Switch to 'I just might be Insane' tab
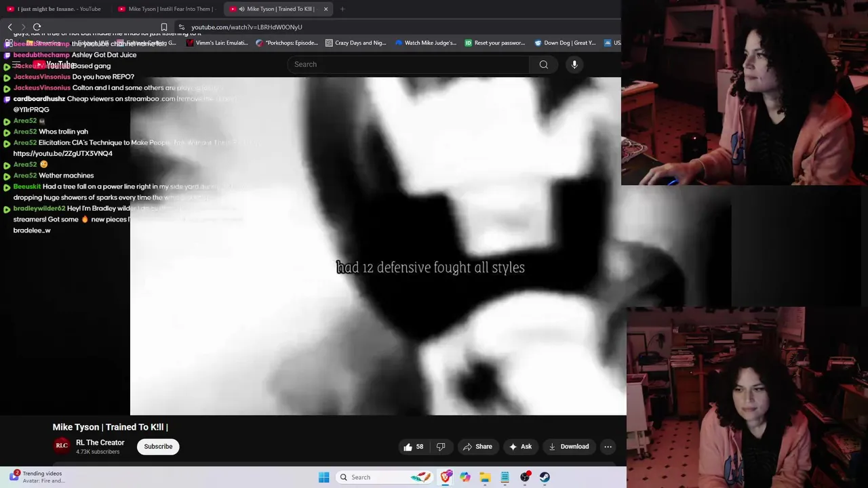 [x=54, y=9]
